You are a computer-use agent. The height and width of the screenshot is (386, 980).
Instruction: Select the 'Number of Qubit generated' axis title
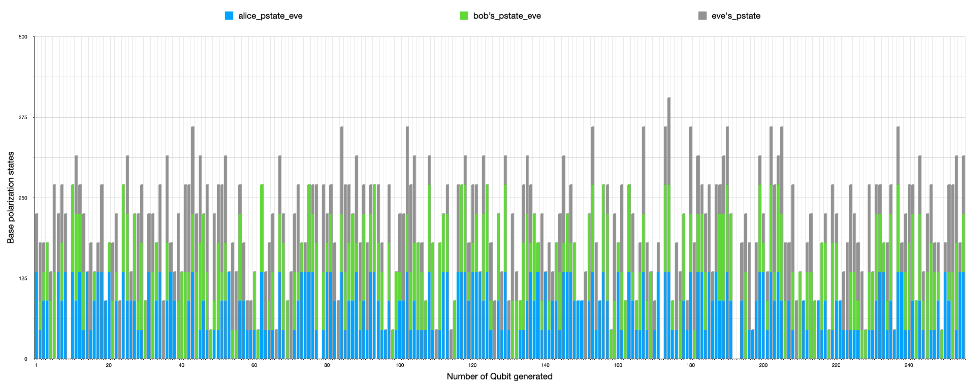499,376
